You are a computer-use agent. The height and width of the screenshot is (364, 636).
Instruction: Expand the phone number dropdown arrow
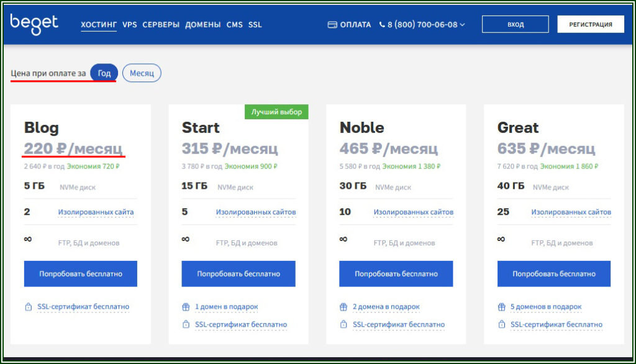click(462, 25)
